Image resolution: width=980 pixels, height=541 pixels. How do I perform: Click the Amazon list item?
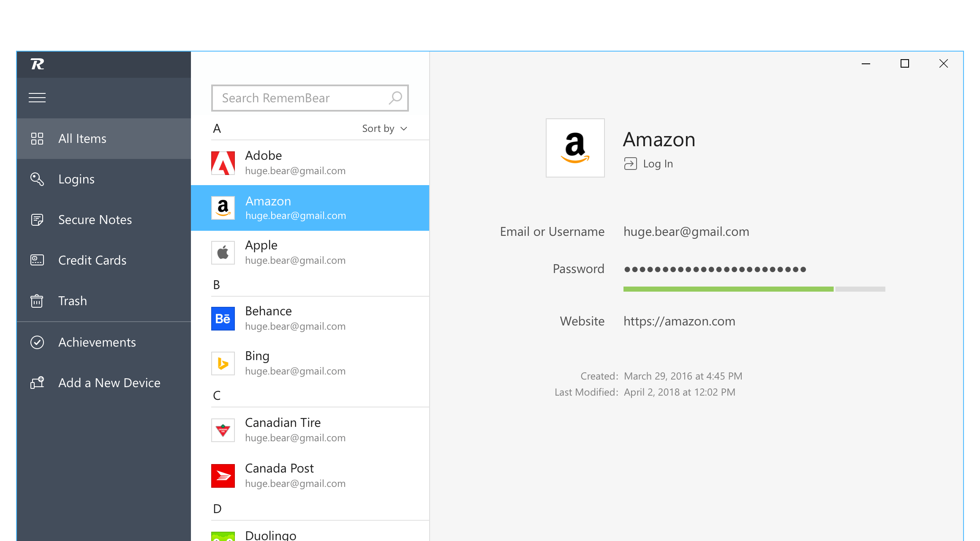(x=311, y=208)
